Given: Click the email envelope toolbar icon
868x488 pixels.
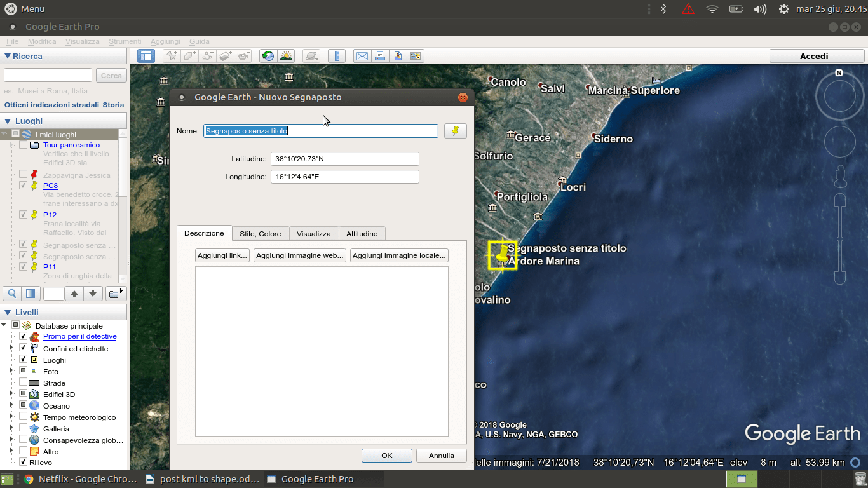Looking at the screenshot, I should click(x=362, y=56).
